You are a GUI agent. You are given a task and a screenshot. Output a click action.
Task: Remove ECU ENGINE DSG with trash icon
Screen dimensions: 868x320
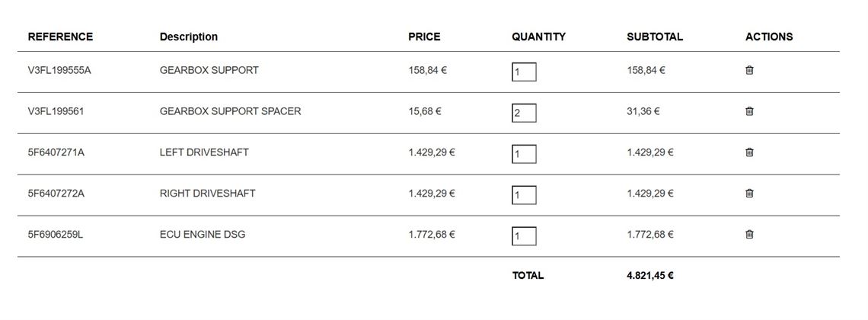click(749, 235)
